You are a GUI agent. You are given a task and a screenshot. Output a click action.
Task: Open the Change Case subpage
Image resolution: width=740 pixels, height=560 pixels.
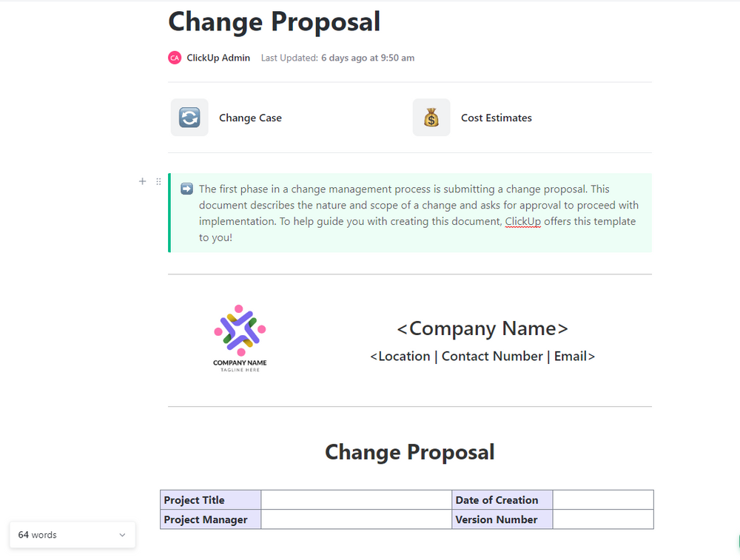coord(249,118)
